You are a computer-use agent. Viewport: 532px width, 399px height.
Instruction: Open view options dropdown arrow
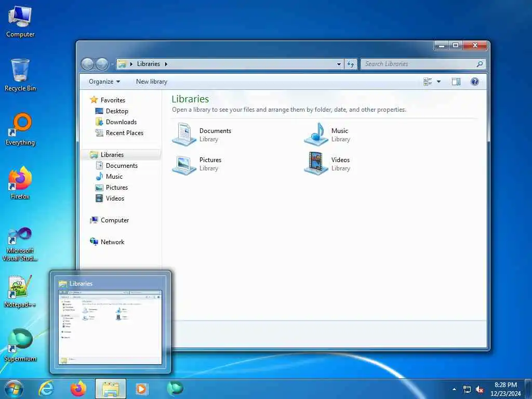[438, 82]
